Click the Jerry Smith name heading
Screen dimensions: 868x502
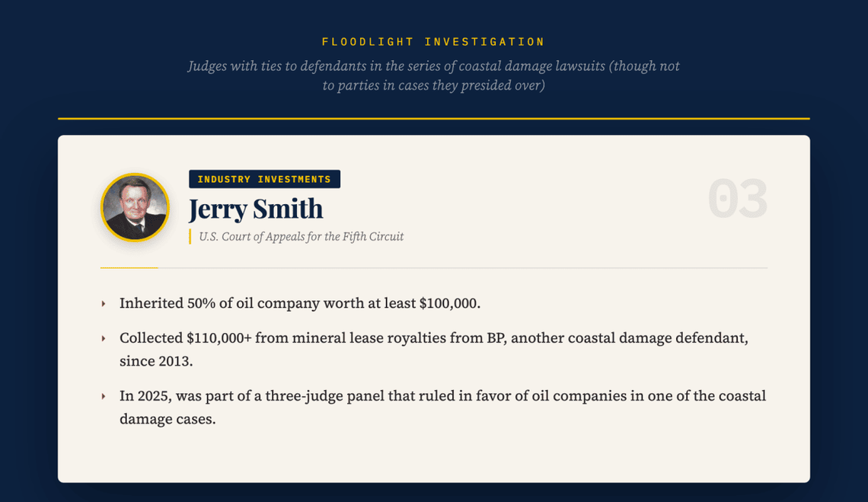(x=256, y=209)
